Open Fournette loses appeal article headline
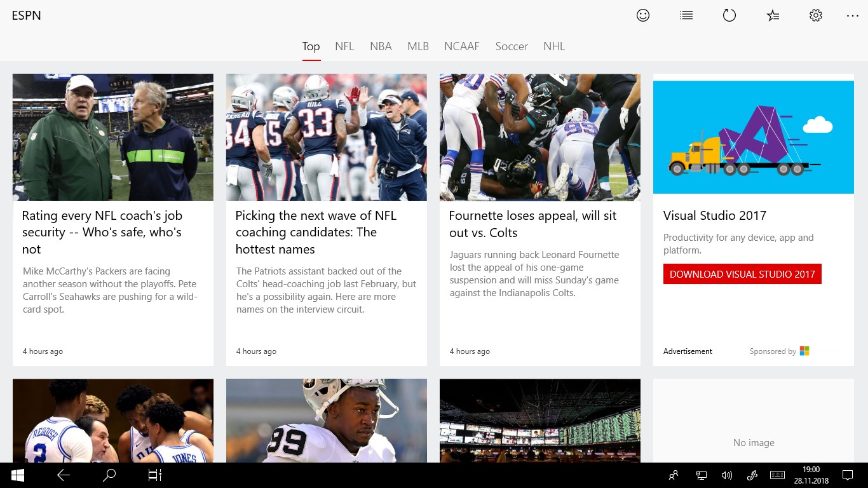868x488 pixels. click(532, 224)
